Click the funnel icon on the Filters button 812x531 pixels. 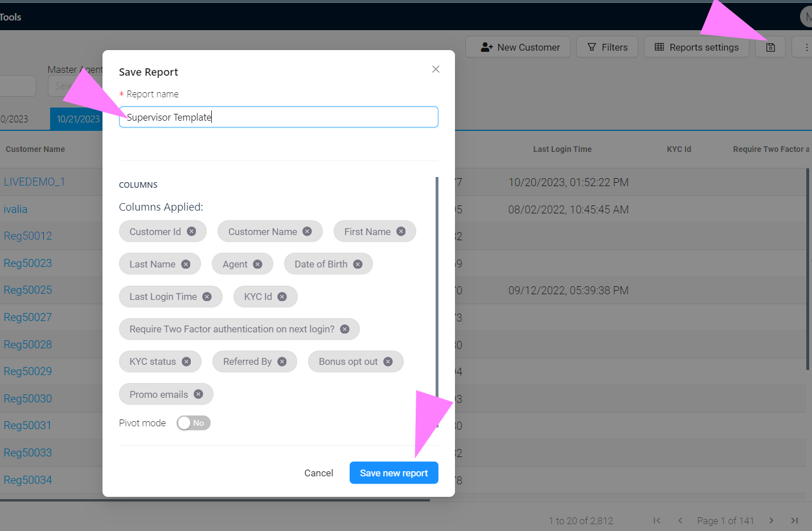pos(591,47)
